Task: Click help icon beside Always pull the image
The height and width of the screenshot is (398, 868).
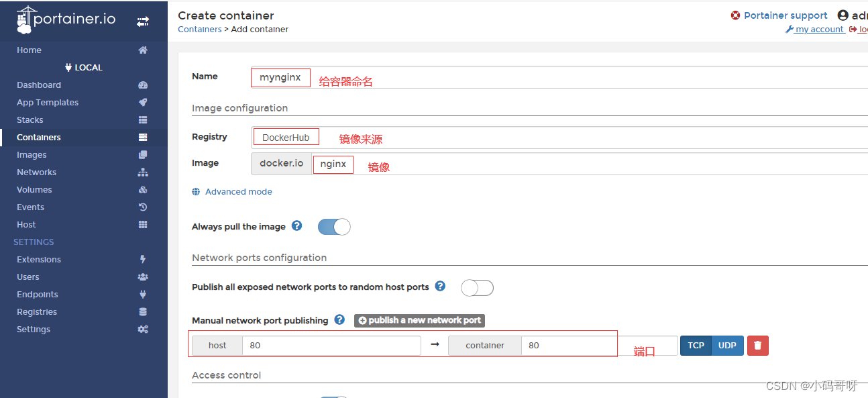Action: click(296, 226)
